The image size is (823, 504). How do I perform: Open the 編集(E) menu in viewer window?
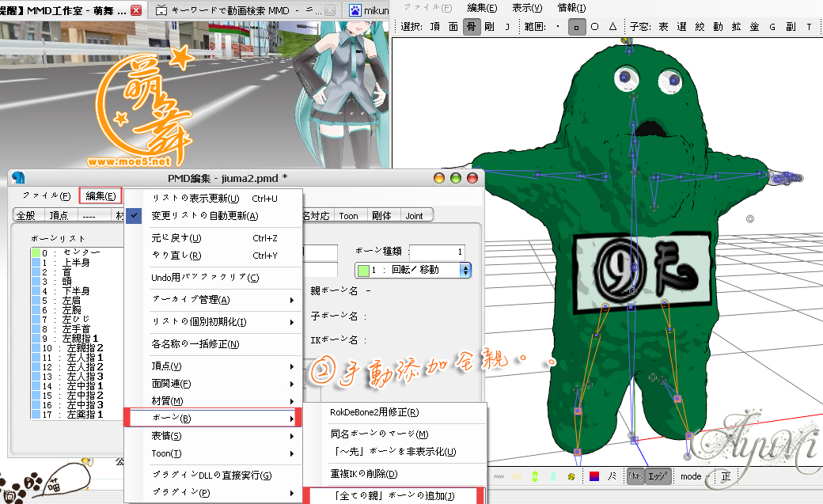tap(482, 8)
